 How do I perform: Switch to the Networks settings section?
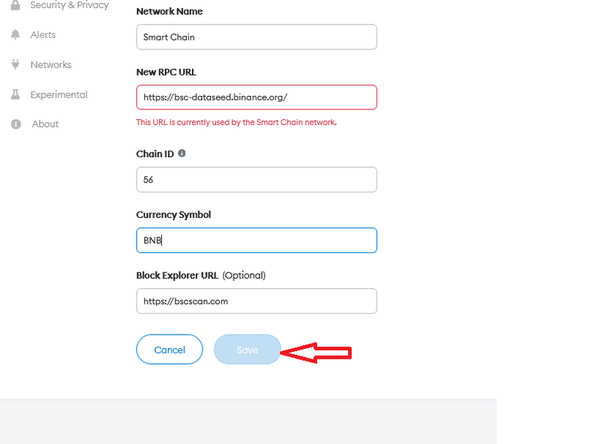point(51,65)
